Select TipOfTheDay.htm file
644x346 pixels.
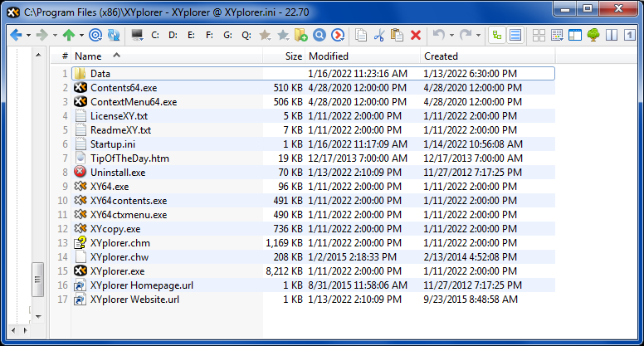tap(129, 158)
